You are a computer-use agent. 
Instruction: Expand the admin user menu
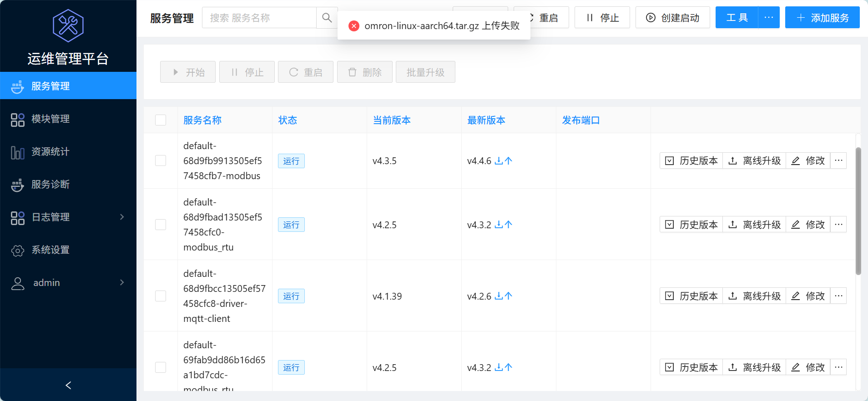[x=68, y=283]
